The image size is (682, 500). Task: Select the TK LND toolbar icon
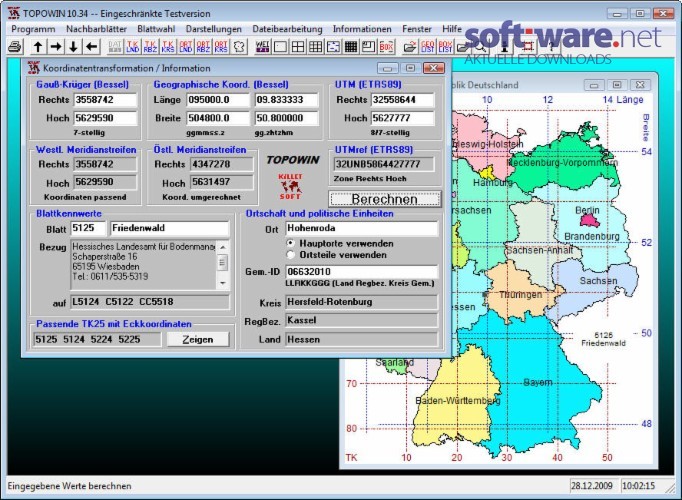(x=133, y=47)
